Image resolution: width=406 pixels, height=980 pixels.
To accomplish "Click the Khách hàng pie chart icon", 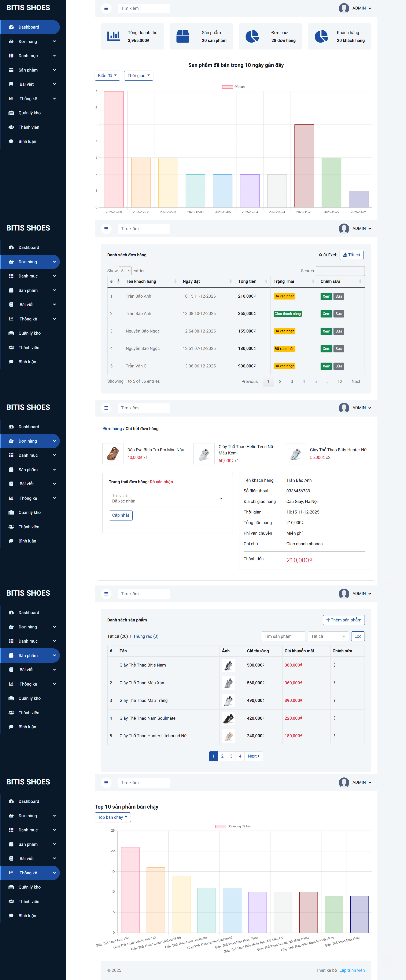I will 321,37.
